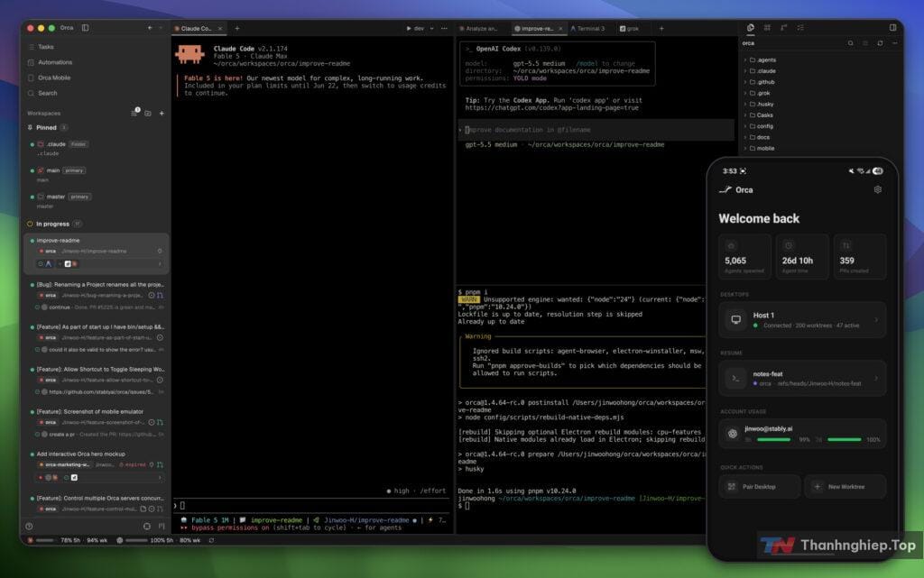
Task: Open the left pane more options menu
Action: coord(444,28)
